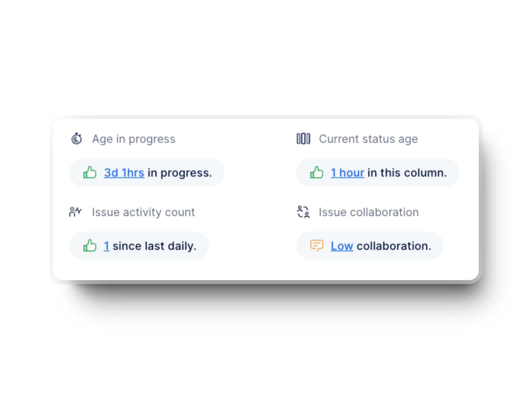Click the green thumbs-up in Age in progress badge
Screen dimensions: 532x399
89,172
